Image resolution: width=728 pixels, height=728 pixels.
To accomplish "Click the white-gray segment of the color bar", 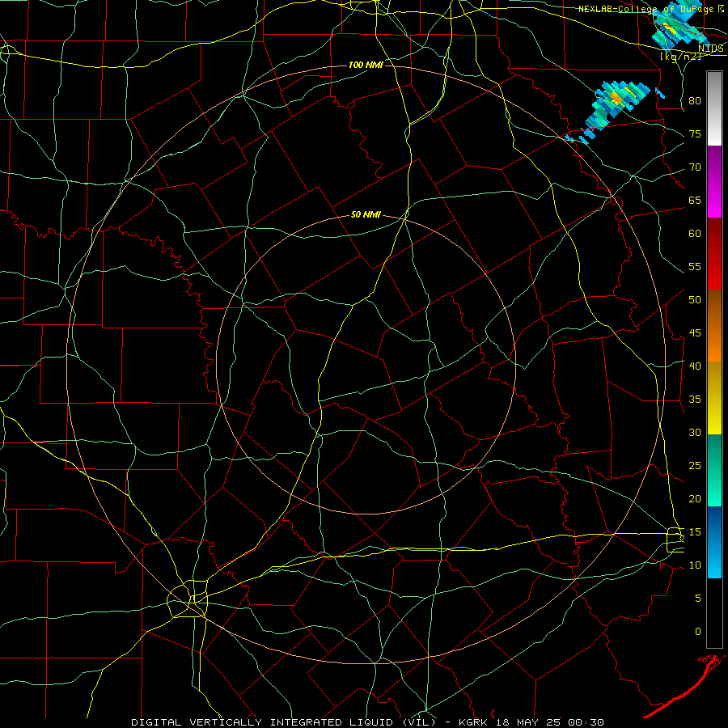I will tap(714, 108).
